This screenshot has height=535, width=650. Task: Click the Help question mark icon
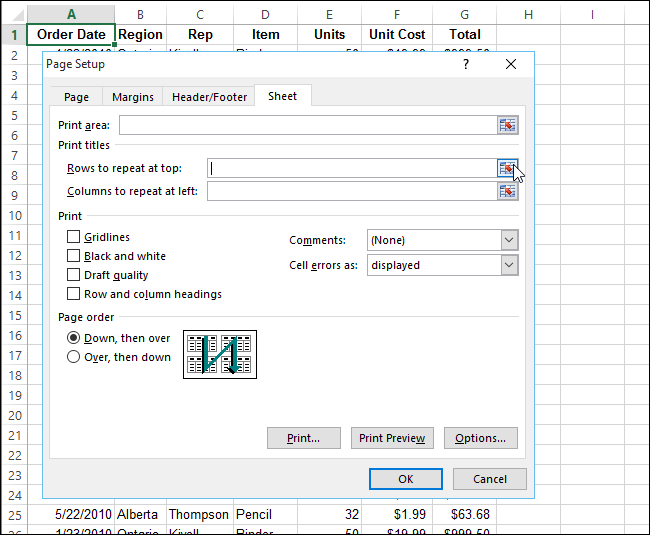pyautogui.click(x=465, y=64)
